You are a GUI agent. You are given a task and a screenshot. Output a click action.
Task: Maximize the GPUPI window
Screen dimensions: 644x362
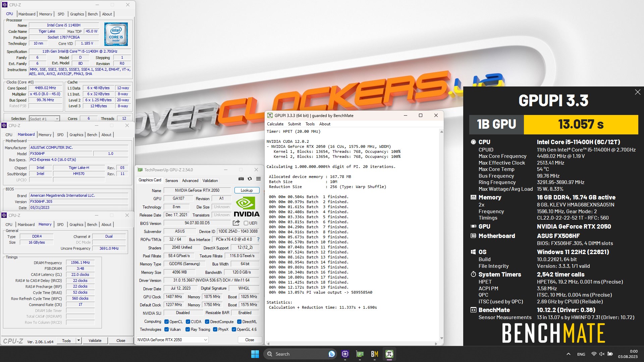[x=421, y=115]
